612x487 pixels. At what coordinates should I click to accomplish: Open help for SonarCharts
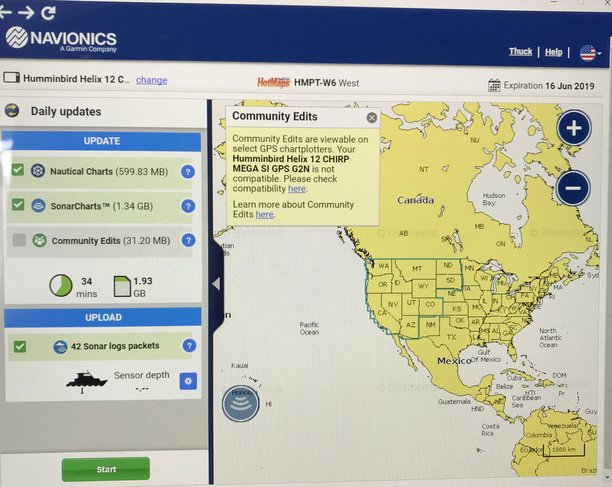[188, 206]
